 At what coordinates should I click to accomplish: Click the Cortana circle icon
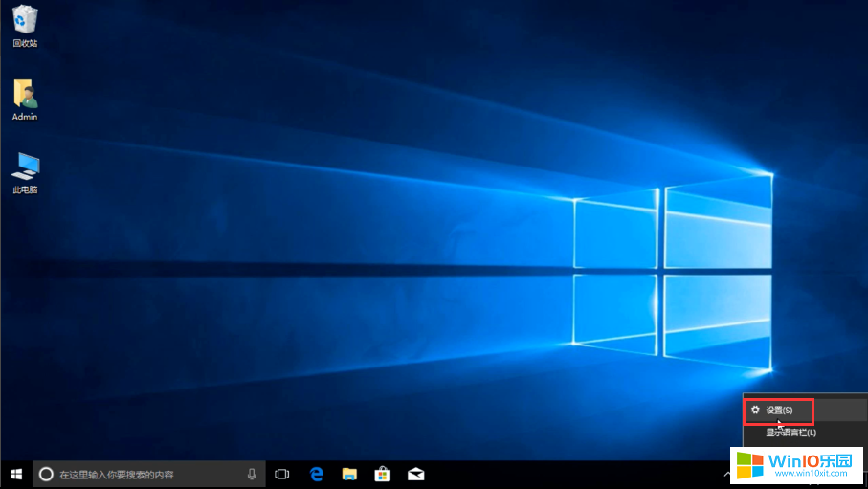pos(46,474)
